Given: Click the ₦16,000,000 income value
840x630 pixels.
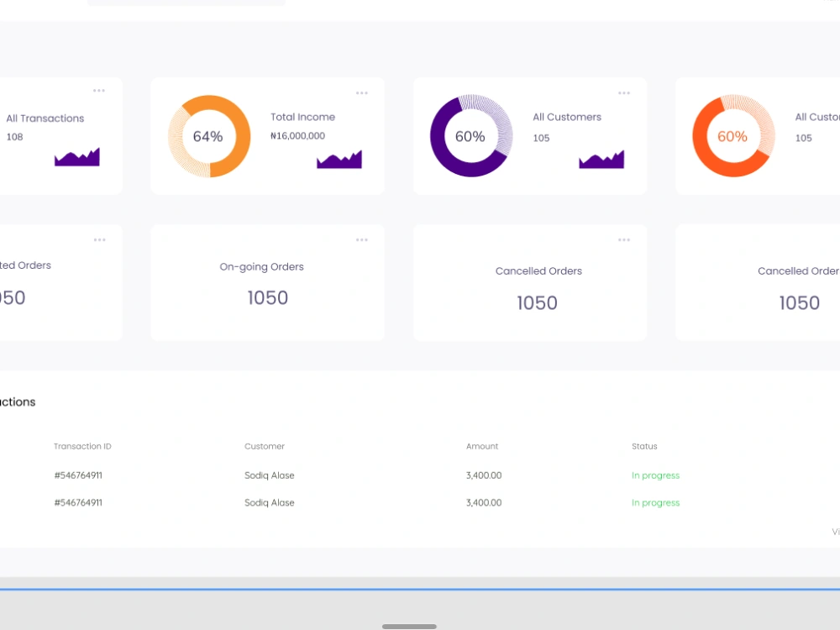Looking at the screenshot, I should pyautogui.click(x=298, y=136).
